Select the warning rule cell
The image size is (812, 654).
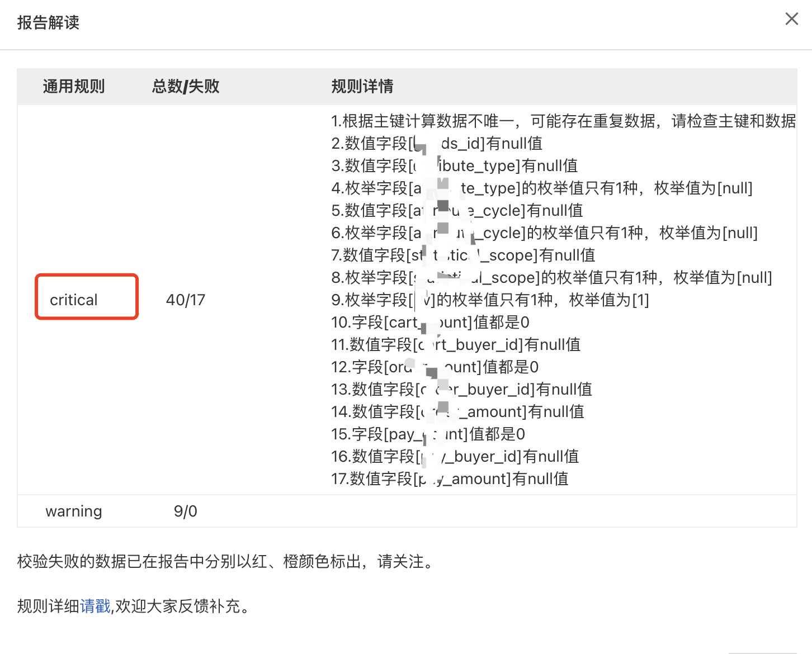74,511
